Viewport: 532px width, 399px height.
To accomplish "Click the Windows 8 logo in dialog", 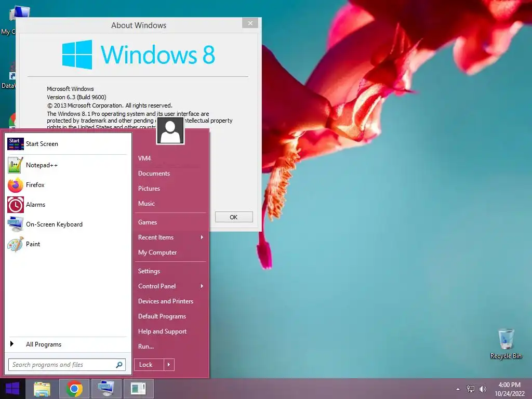I will click(x=138, y=55).
